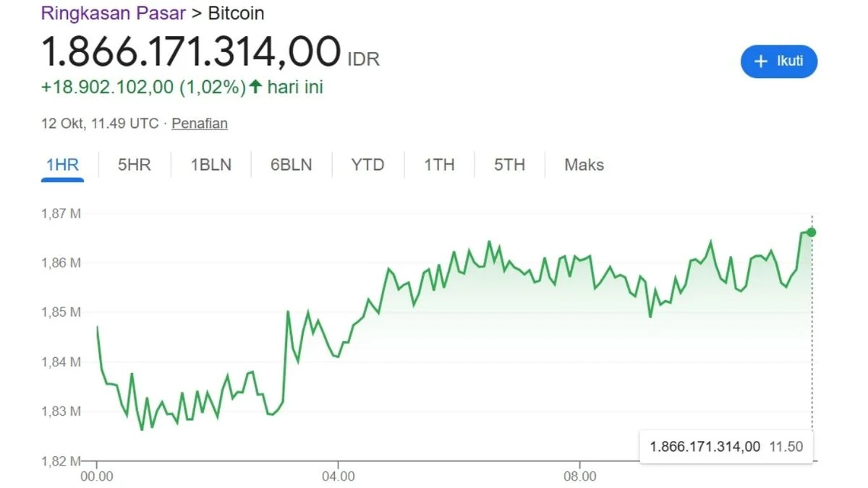The width and height of the screenshot is (868, 488).
Task: Switch to the 5HR timeframe
Action: (133, 165)
